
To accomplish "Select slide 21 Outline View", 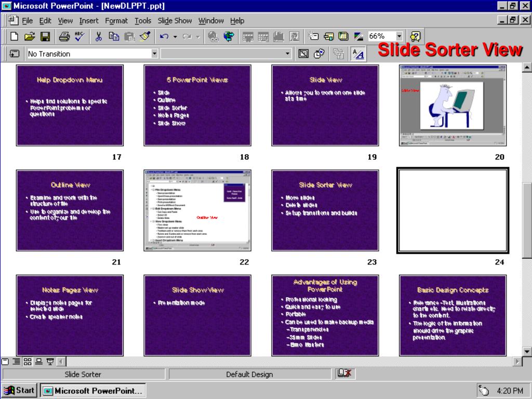I will [70, 210].
